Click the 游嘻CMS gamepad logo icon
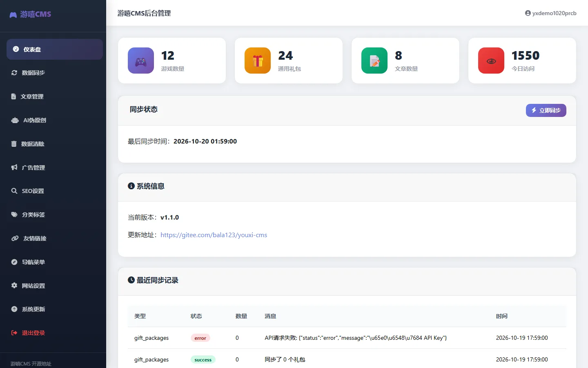The image size is (588, 368). click(x=13, y=15)
